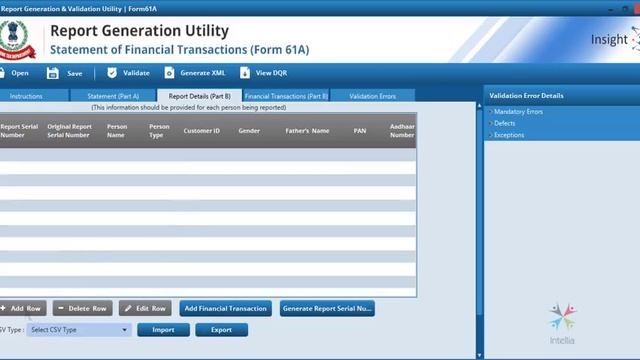Open Financial Transactions (Part B) tab
The height and width of the screenshot is (360, 640).
[x=286, y=96]
